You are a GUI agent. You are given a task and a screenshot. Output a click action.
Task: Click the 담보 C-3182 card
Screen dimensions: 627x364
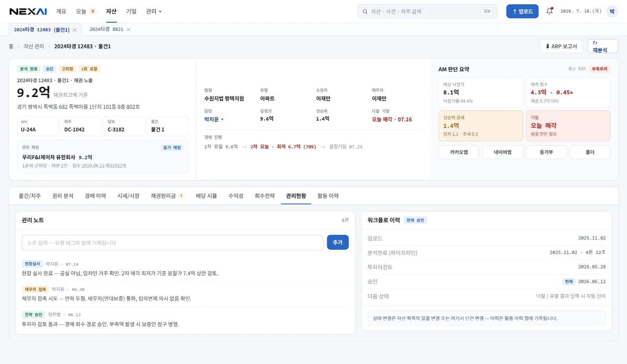pos(124,126)
